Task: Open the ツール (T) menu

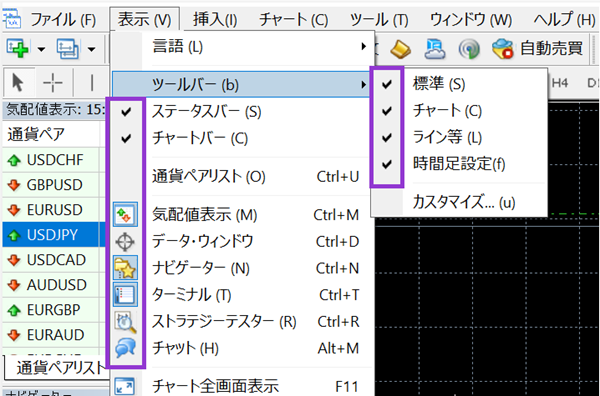Action: point(379,20)
